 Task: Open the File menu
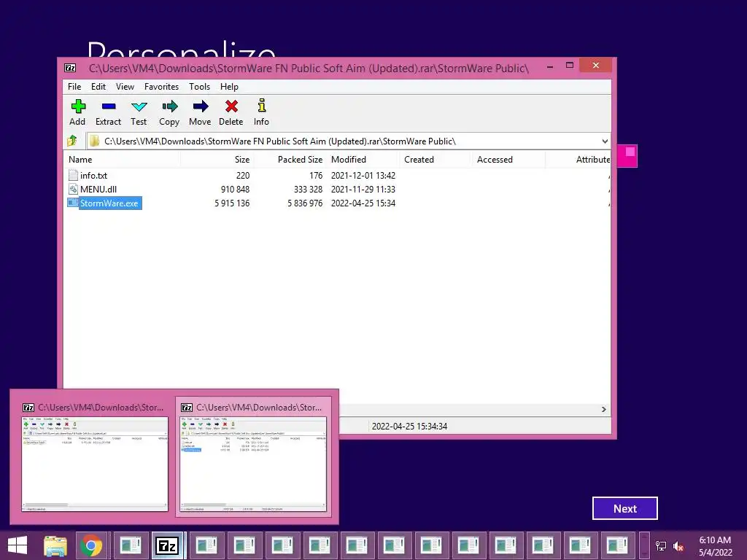(74, 87)
